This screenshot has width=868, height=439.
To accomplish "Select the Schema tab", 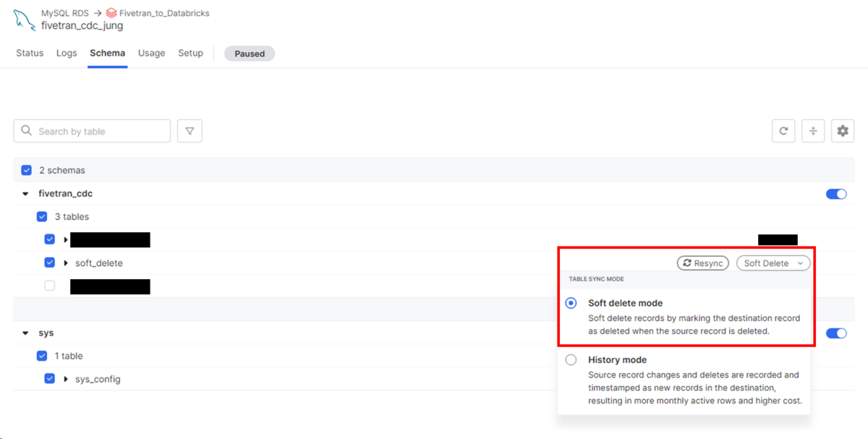I will click(107, 53).
